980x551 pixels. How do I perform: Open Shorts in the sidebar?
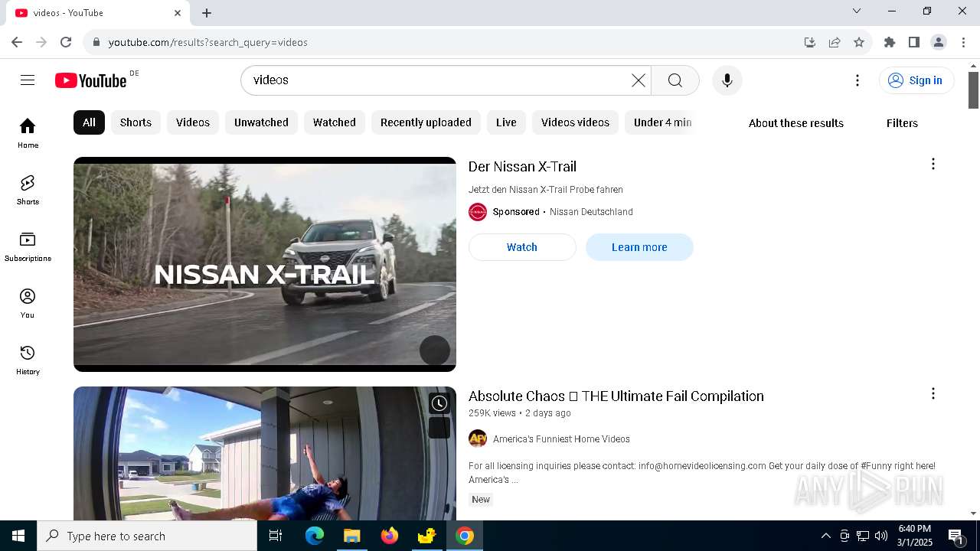(28, 190)
